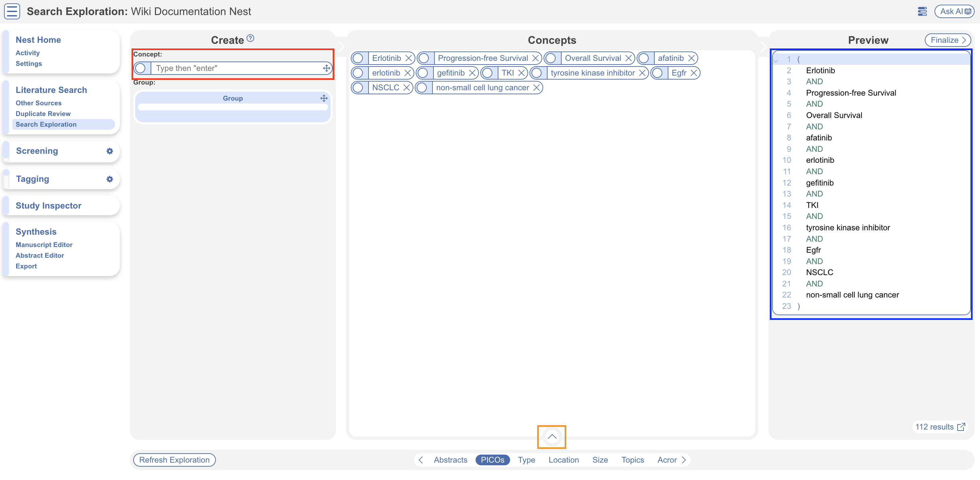This screenshot has height=480, width=980.
Task: Toggle the circle in Concept input field
Action: [x=140, y=69]
